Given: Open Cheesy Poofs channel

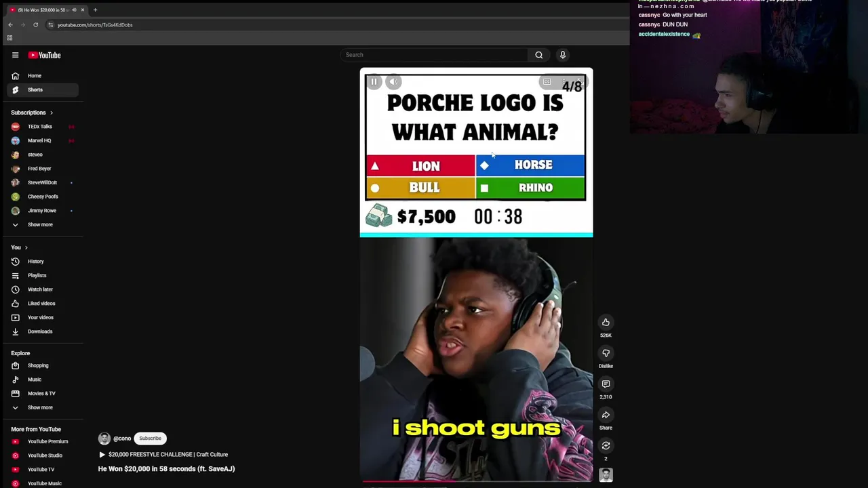Looking at the screenshot, I should [x=42, y=197].
